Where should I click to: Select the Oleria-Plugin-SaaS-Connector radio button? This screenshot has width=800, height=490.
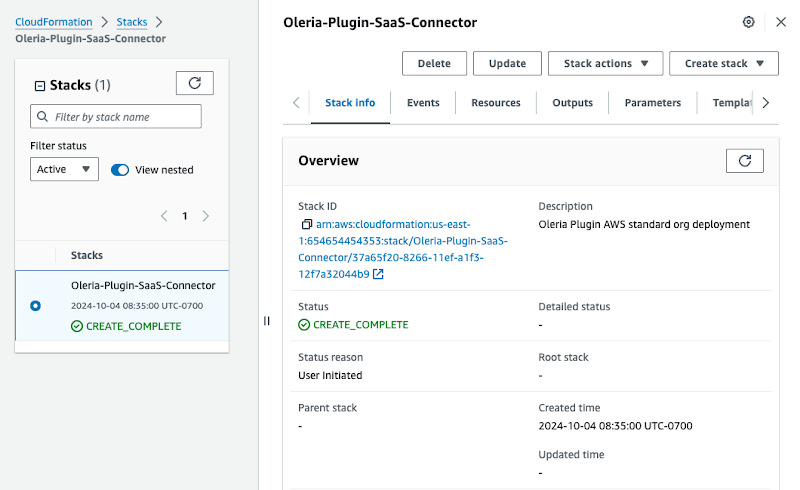coord(35,306)
